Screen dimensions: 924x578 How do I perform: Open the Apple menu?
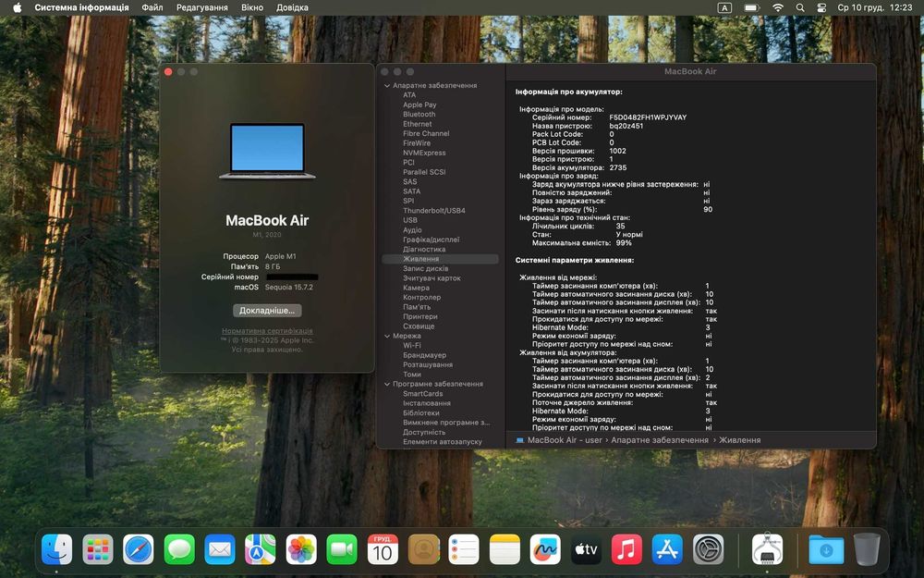[x=17, y=7]
